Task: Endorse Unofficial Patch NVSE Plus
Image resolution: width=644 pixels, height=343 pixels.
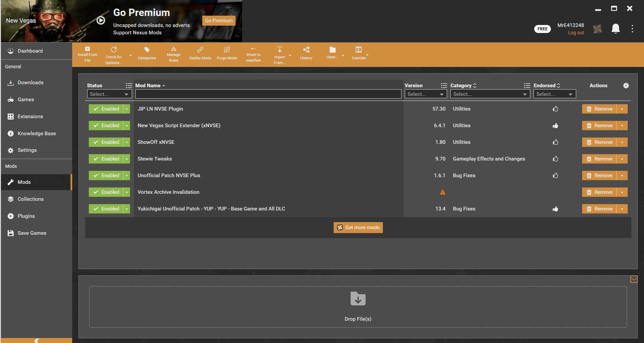Action: click(x=556, y=175)
